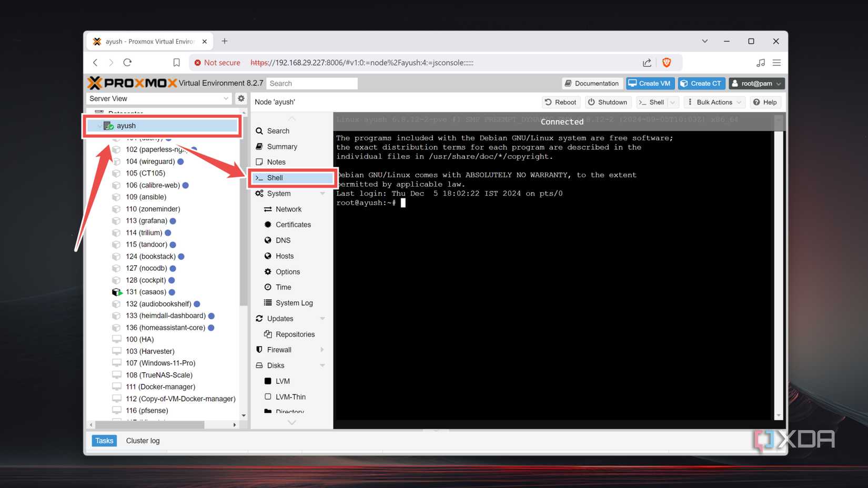Select Summary in the node menu
This screenshot has width=868, height=488.
point(282,147)
